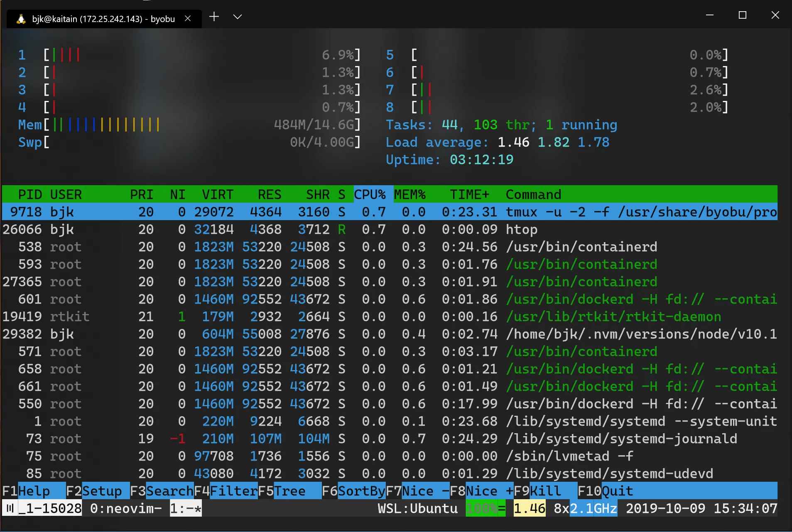Click the date 2019-10-09 in status bar
The width and height of the screenshot is (792, 532).
pyautogui.click(x=665, y=508)
